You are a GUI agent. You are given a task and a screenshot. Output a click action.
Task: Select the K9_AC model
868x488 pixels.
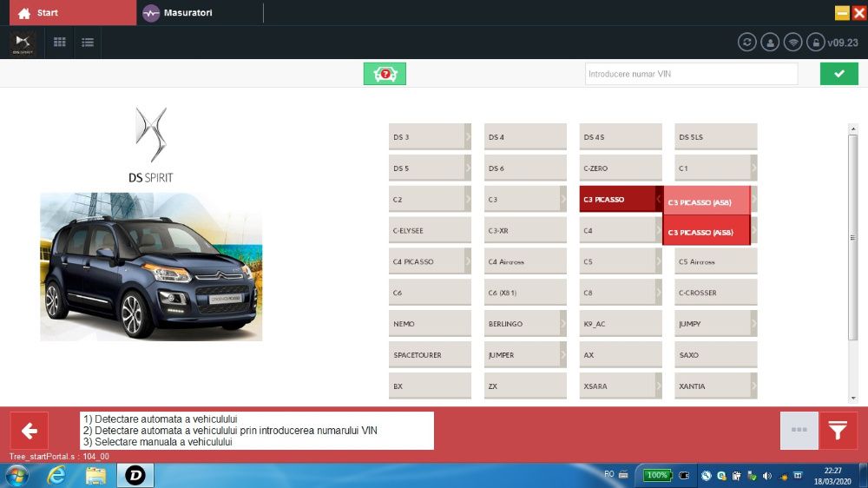(x=621, y=324)
